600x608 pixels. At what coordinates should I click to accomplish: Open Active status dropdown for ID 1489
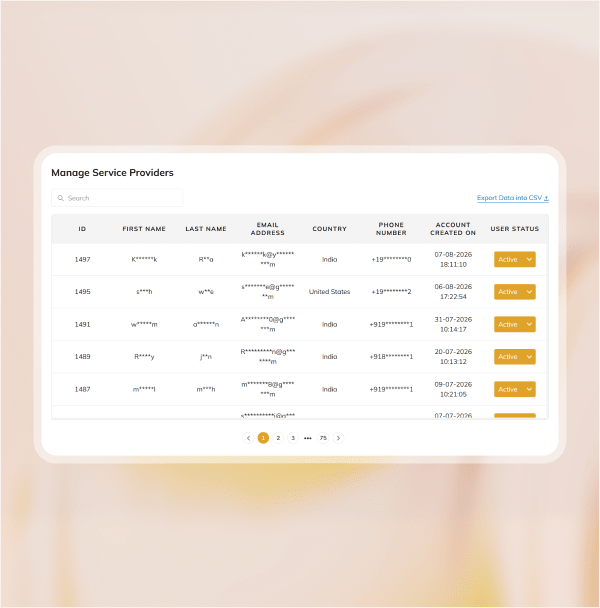(515, 357)
